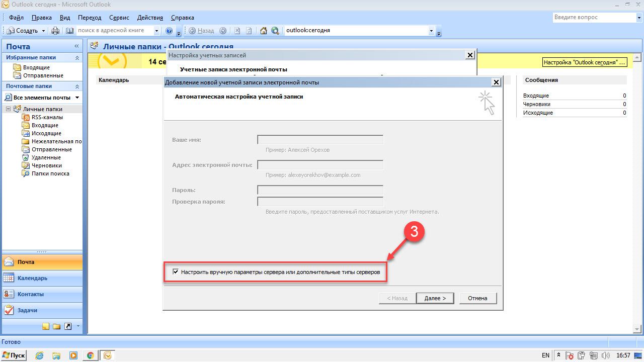Viewport: 644px width, 362px height.
Task: Open the Правка menu
Action: [x=41, y=18]
